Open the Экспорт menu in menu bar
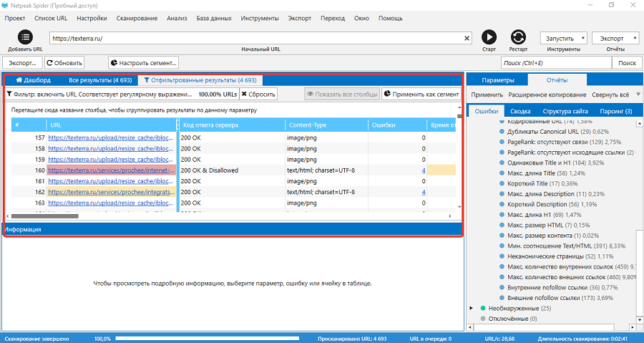This screenshot has width=644, height=343. point(299,18)
